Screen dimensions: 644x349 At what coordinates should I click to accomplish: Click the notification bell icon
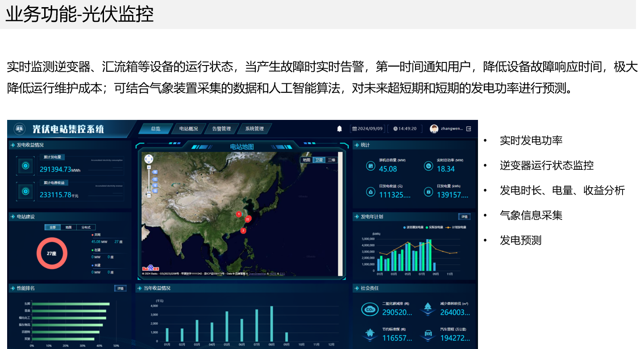click(x=339, y=129)
